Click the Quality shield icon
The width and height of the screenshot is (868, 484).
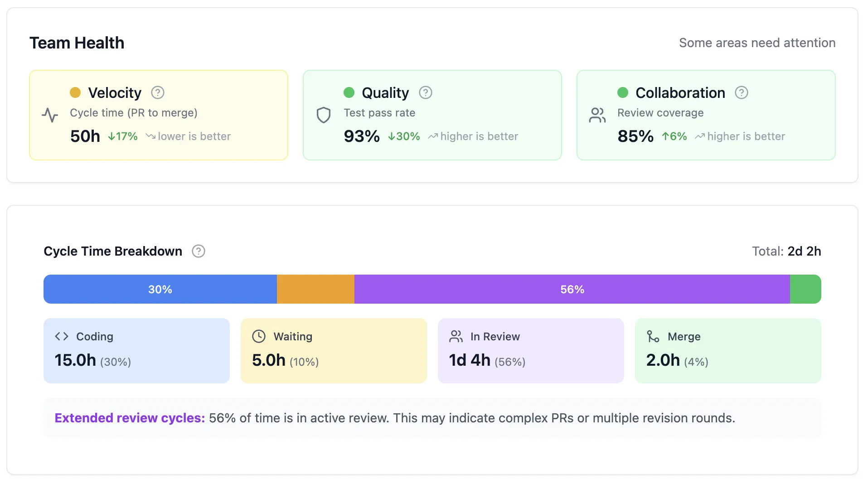click(323, 115)
